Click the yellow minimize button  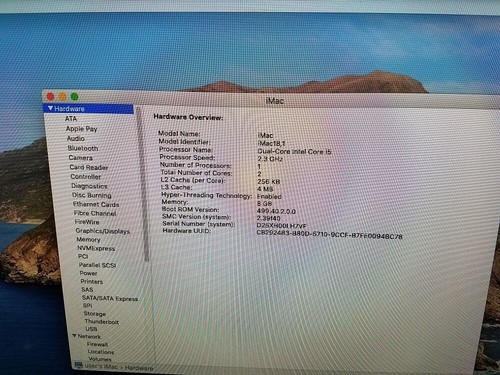pos(62,97)
